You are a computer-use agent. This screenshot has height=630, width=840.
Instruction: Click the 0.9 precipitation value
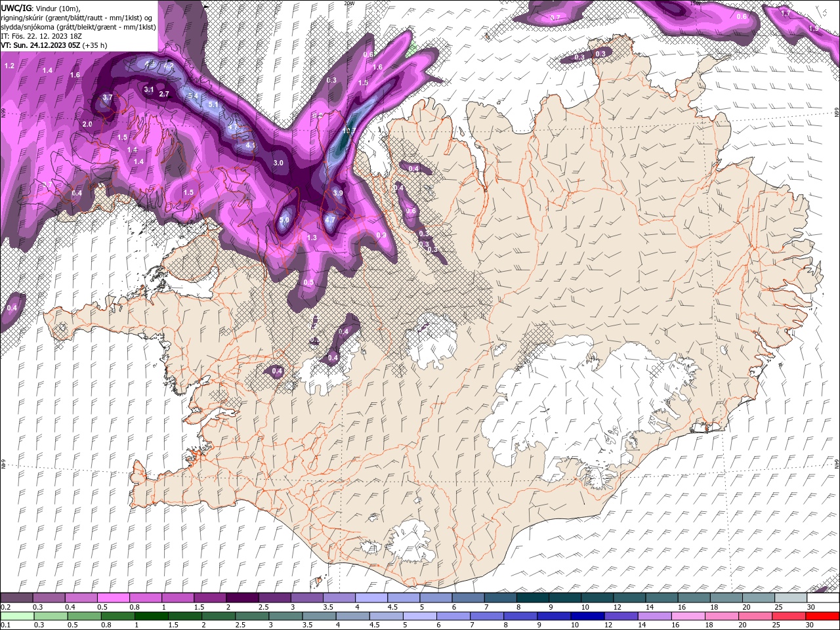pos(381,235)
